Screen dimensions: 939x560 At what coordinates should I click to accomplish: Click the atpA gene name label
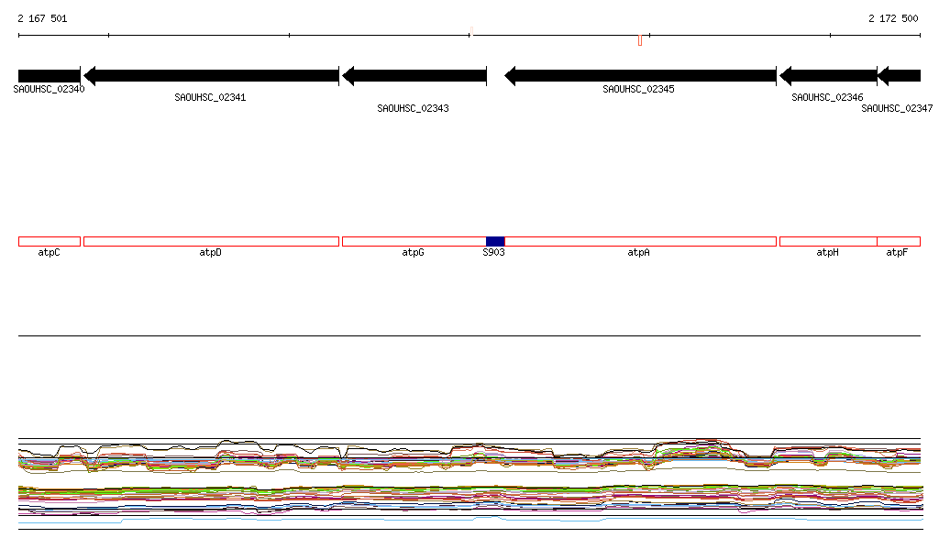coord(638,252)
